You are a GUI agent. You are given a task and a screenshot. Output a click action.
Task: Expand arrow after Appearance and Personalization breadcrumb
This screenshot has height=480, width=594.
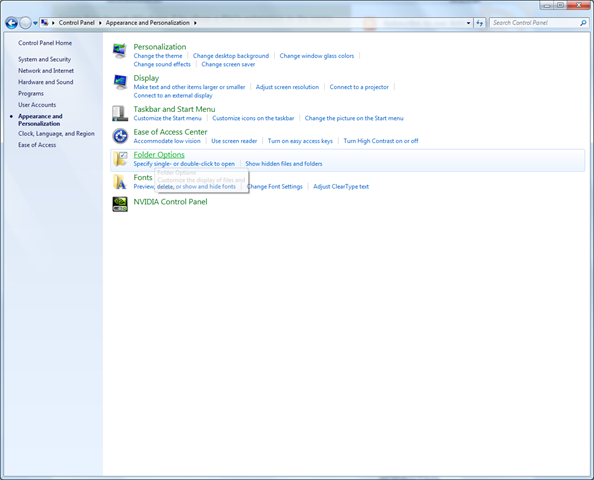195,23
